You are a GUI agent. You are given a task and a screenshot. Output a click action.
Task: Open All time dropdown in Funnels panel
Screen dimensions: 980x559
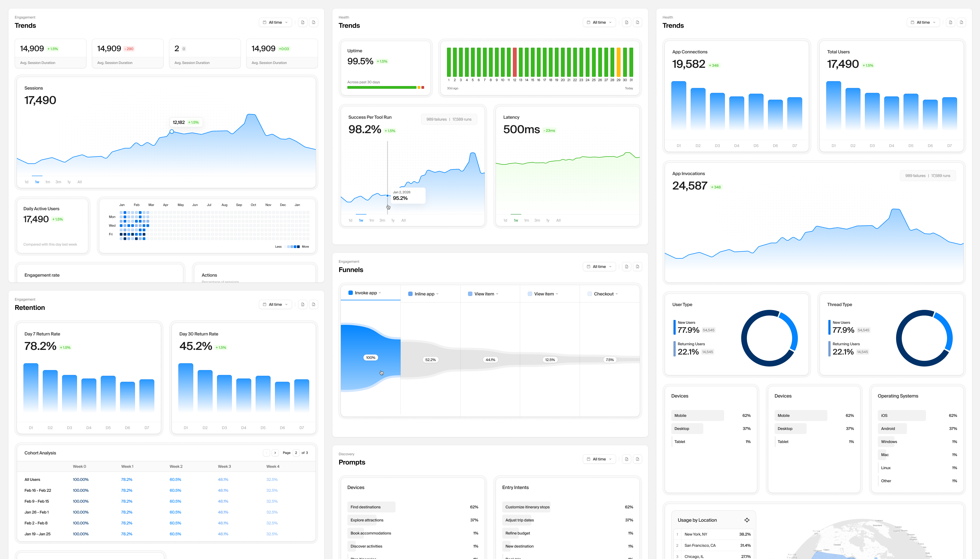[x=599, y=267]
